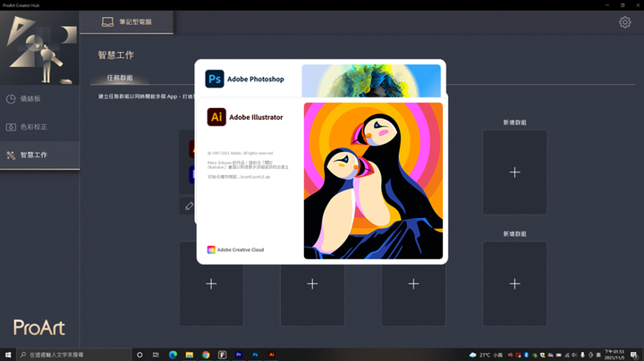This screenshot has height=361, width=644.
Task: Click the Bluetooth tray icon
Action: point(526,355)
